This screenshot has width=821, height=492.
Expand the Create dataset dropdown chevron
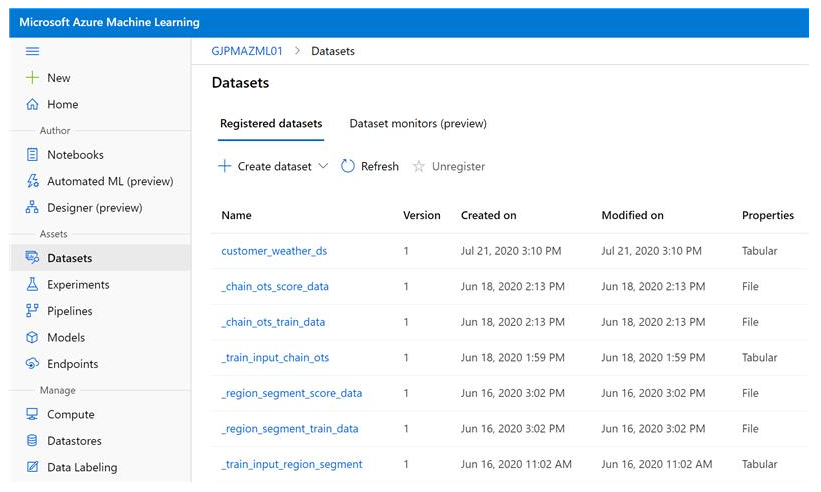tap(324, 166)
